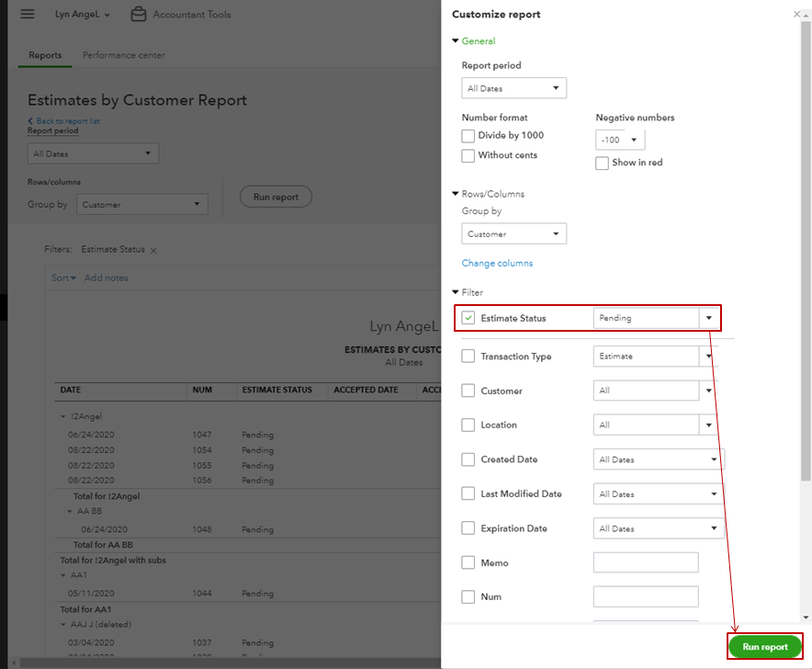Viewport: 812px width, 669px height.
Task: Open Estimate Status Pending dropdown
Action: tap(709, 318)
